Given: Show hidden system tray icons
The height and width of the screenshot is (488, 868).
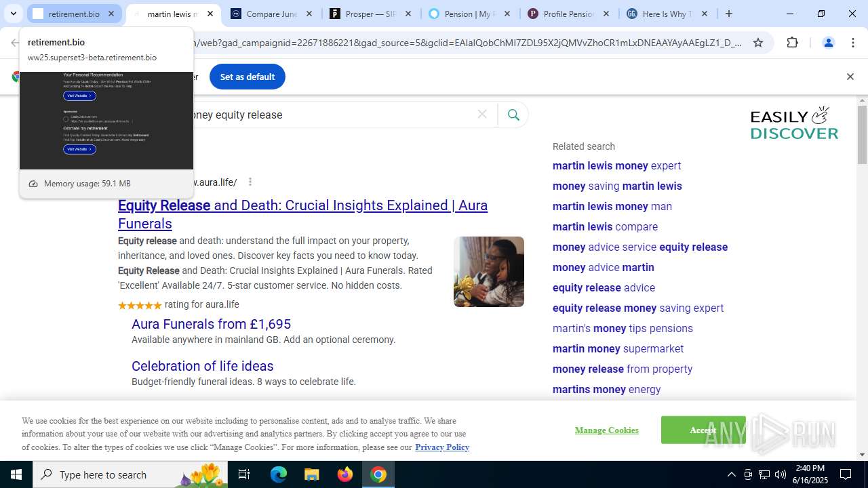Looking at the screenshot, I should pos(731,474).
